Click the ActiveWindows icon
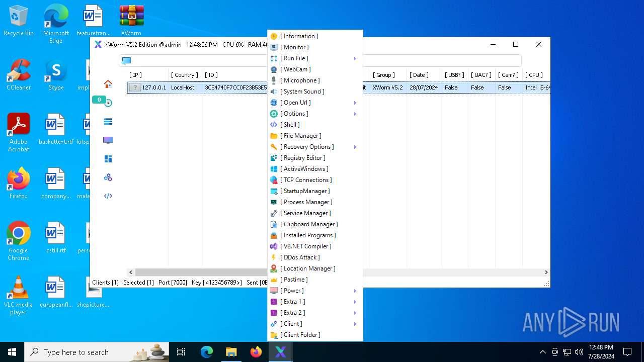The image size is (644, 362). 274,169
